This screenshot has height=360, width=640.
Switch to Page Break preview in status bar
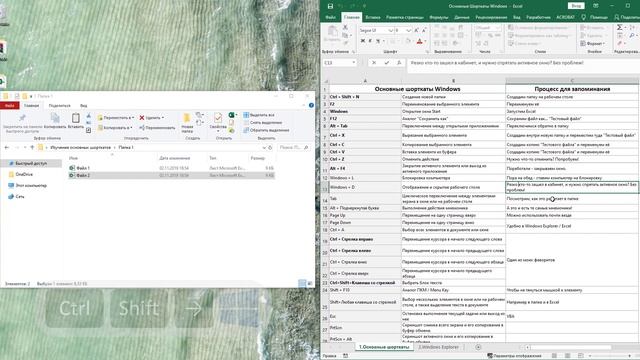581,356
